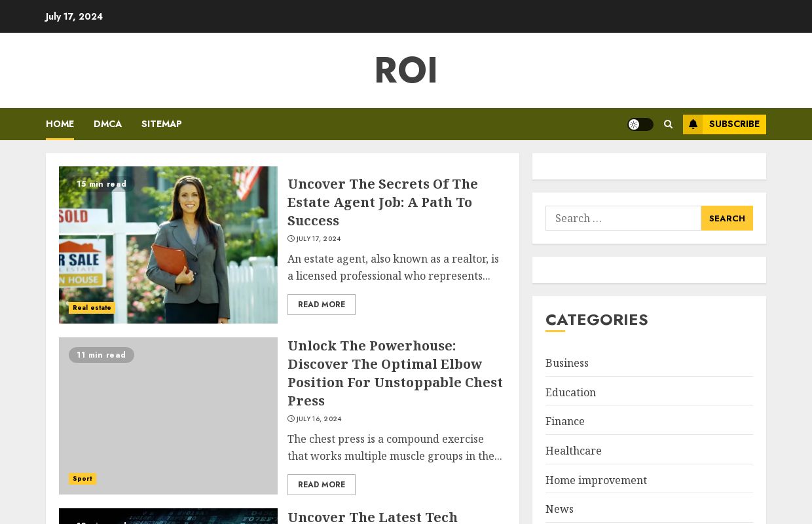Image resolution: width=812 pixels, height=524 pixels.
Task: Open the estate agent article Read More link
Action: (x=322, y=305)
